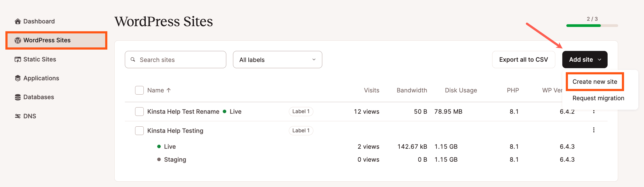This screenshot has width=644, height=187.
Task: Check the Kinsta Help Test Rename checkbox
Action: point(139,112)
